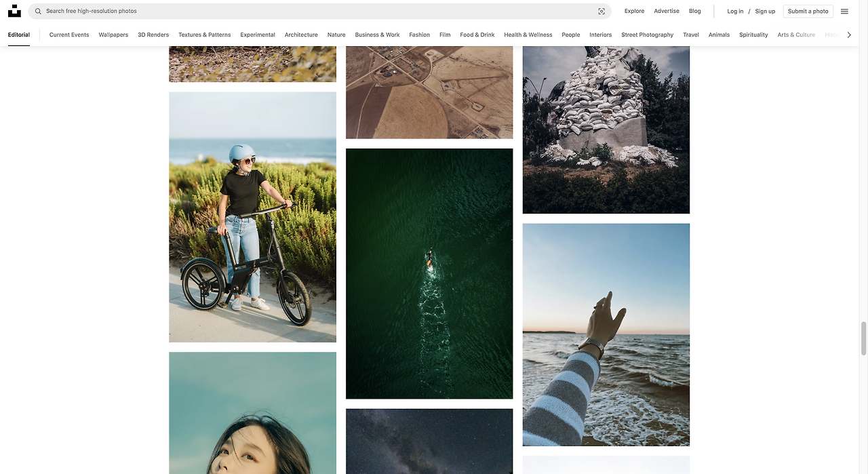Viewport: 868px width, 474px height.
Task: Open photo of hand reaching over sea
Action: point(606,335)
